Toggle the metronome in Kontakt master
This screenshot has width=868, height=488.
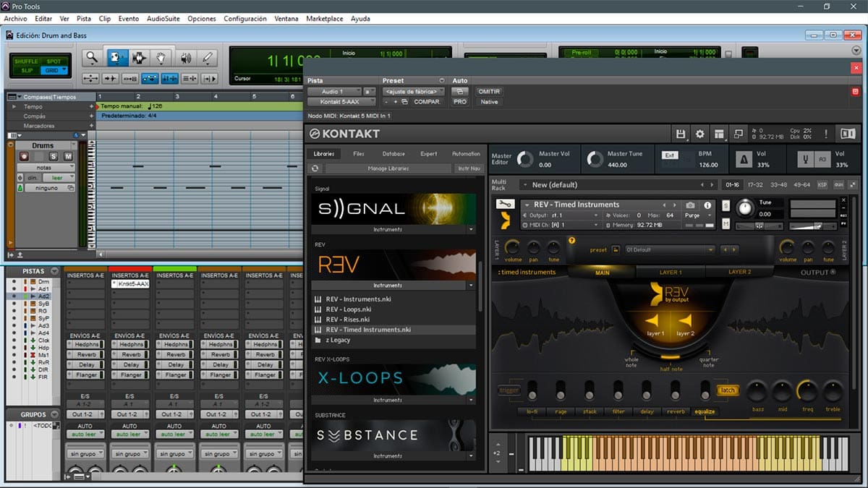coord(744,159)
